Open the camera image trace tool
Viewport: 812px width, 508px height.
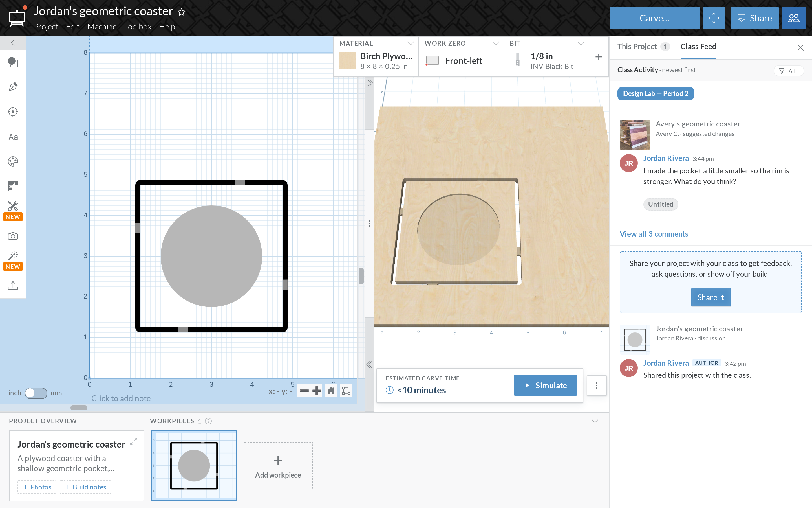pyautogui.click(x=13, y=236)
